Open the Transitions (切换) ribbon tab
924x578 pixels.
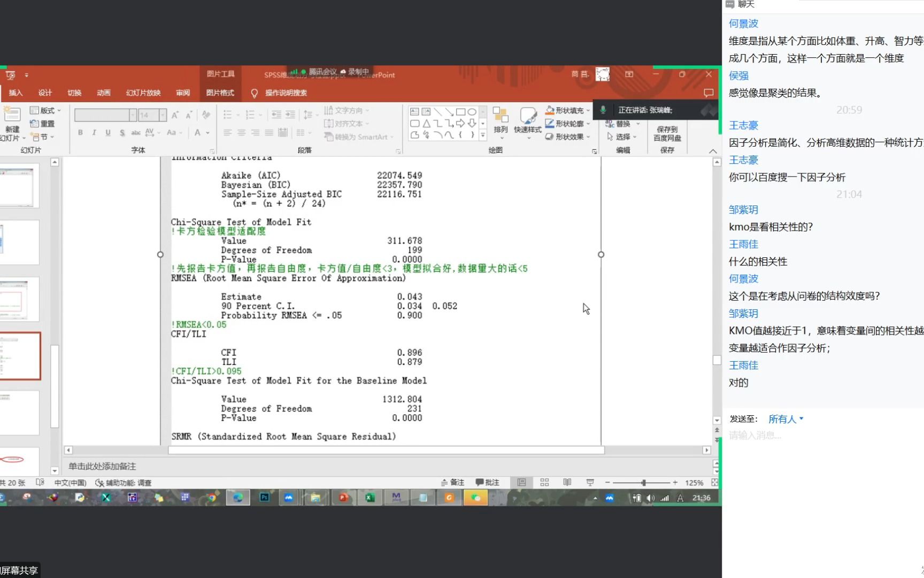[x=74, y=93]
